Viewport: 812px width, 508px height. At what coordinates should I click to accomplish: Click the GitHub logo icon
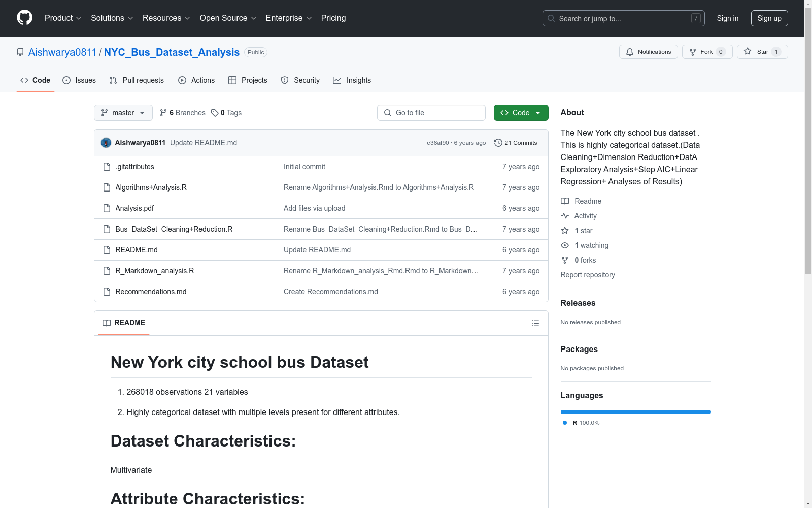click(24, 18)
